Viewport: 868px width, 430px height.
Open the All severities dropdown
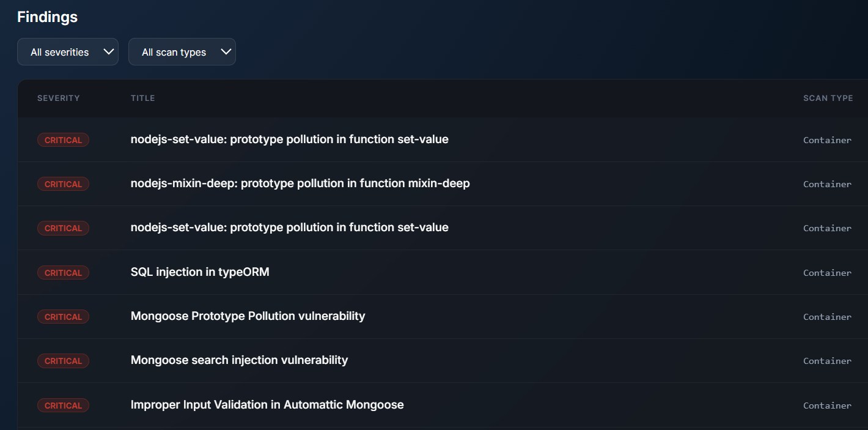coord(68,52)
